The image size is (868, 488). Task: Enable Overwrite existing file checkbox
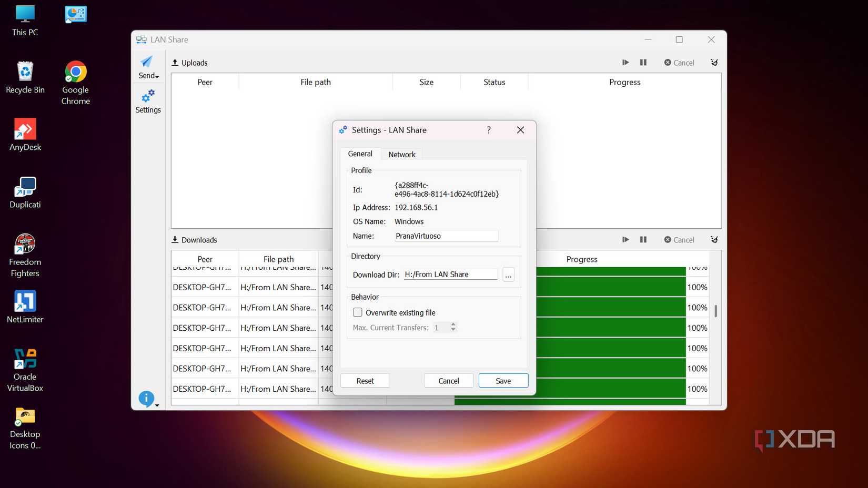(358, 312)
